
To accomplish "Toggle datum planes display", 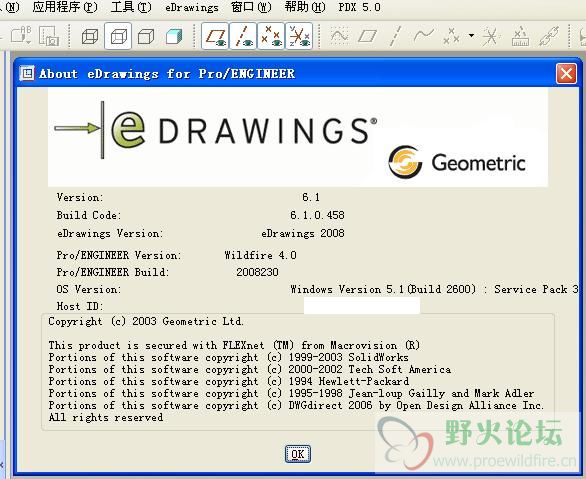I will tap(215, 36).
